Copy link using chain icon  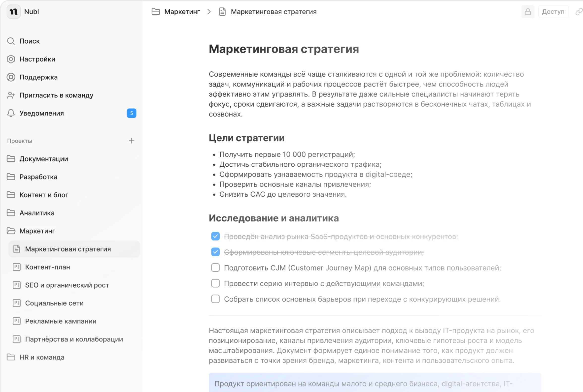point(579,12)
